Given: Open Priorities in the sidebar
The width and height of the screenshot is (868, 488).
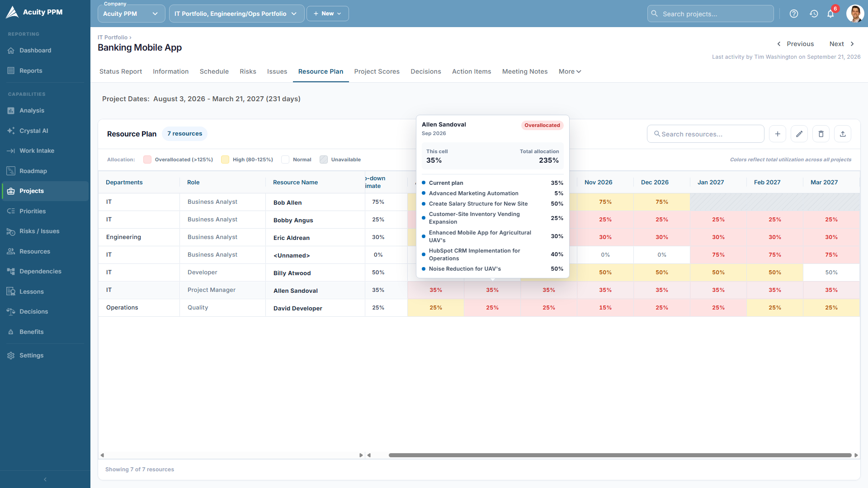Looking at the screenshot, I should [x=45, y=211].
